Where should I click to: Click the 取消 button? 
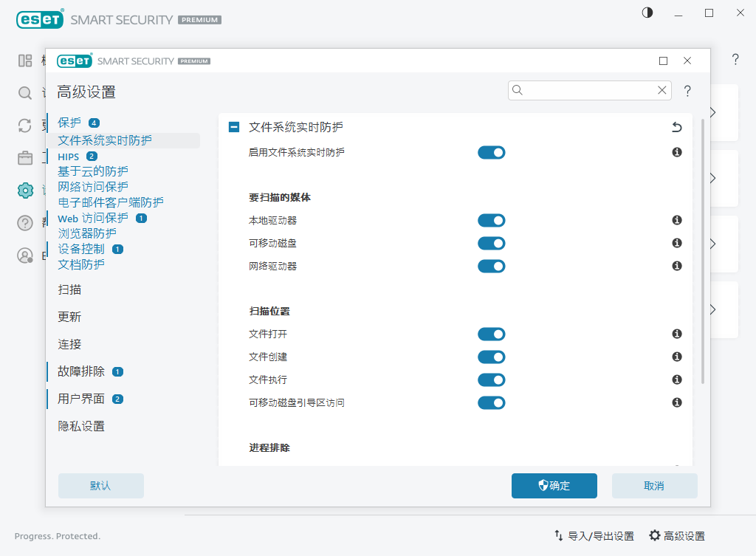tap(654, 486)
